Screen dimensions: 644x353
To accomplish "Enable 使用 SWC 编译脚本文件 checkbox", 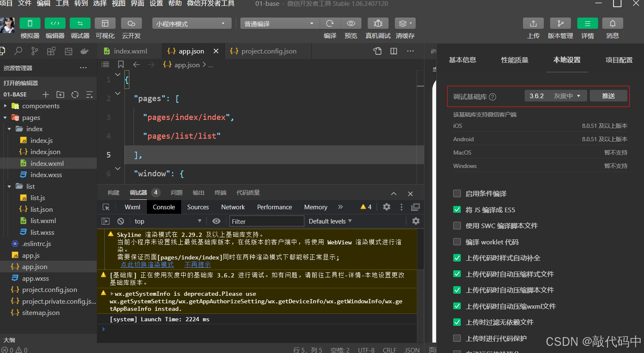I will point(457,226).
